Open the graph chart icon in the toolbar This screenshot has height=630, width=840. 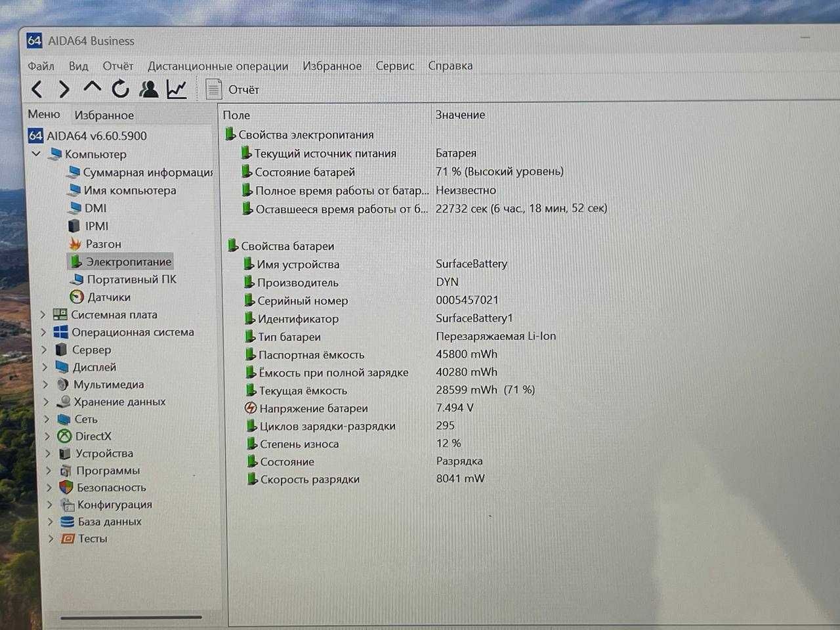point(177,89)
